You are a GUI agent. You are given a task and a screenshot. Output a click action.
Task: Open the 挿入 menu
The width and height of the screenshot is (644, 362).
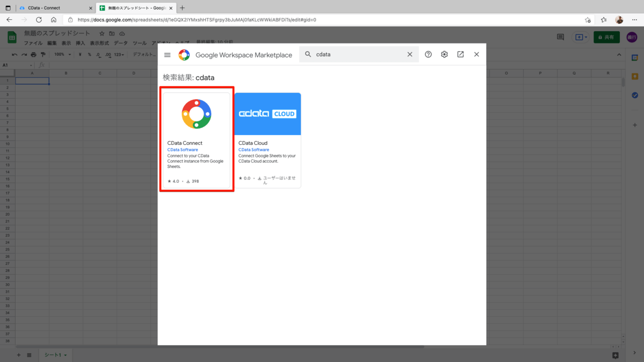coord(80,43)
